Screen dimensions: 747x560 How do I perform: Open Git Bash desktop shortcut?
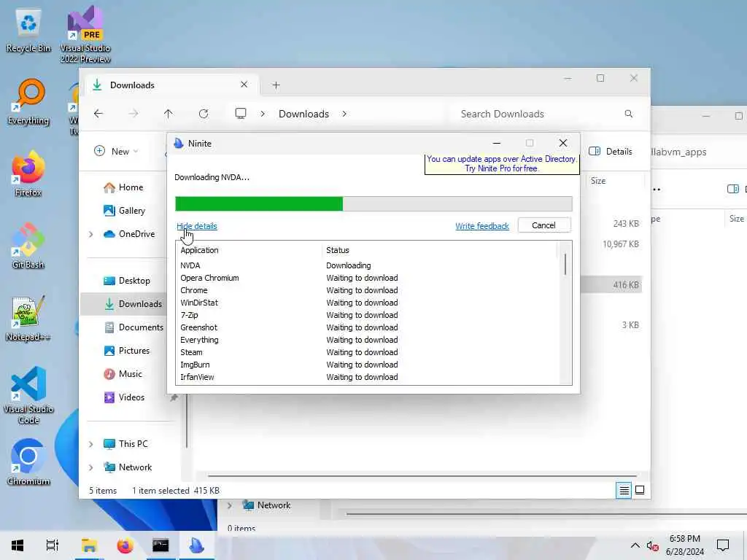[28, 246]
